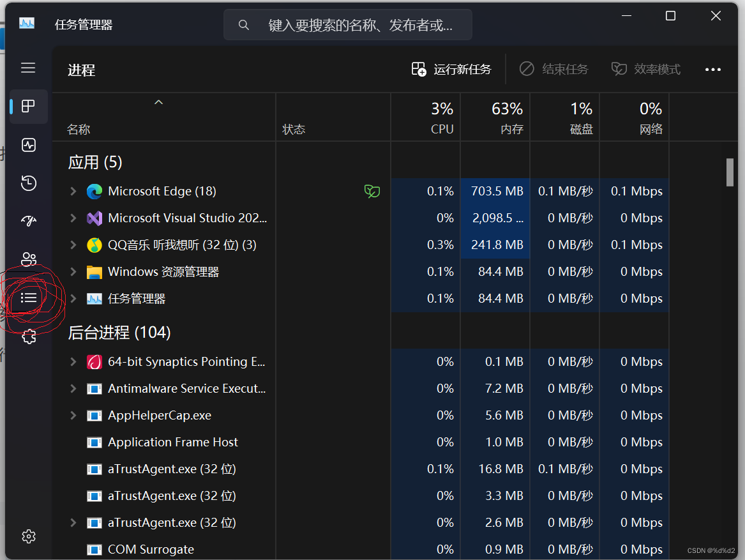Image resolution: width=745 pixels, height=560 pixels.
Task: Click the search box input field
Action: coord(348,25)
